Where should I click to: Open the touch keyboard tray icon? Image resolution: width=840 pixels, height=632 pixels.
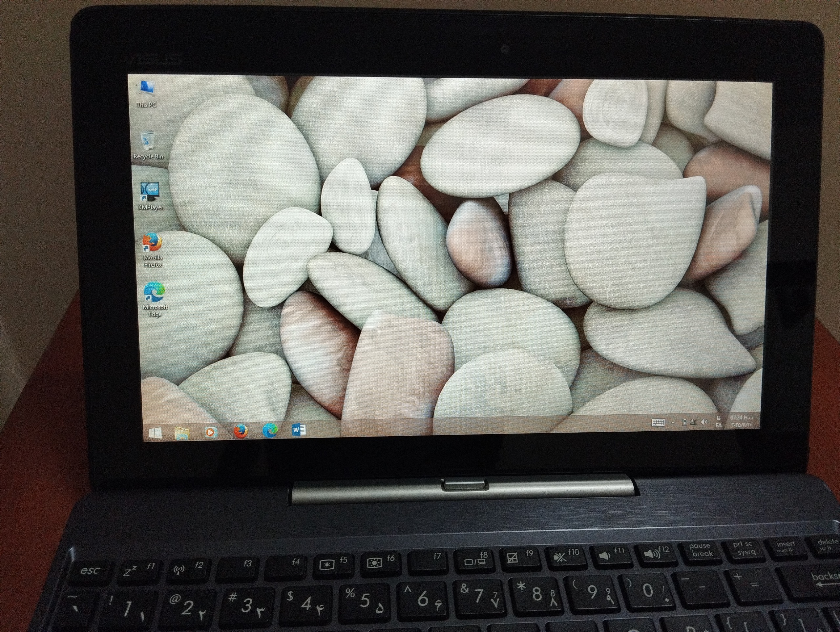click(x=658, y=423)
